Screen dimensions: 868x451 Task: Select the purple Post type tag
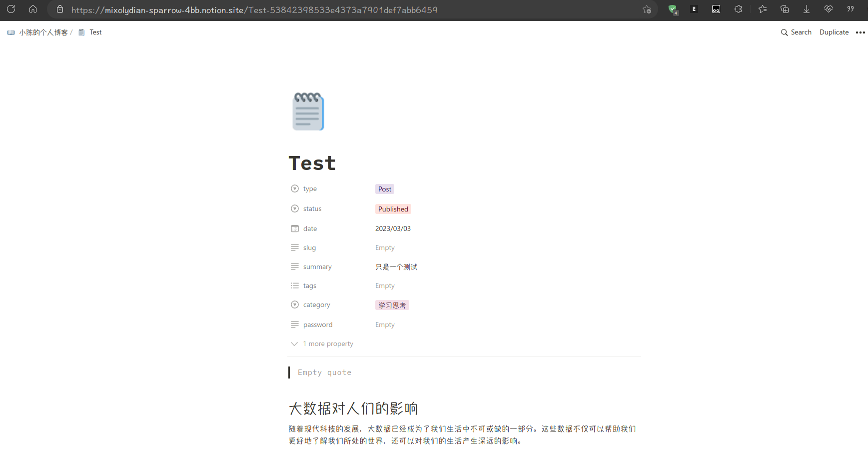coord(384,188)
